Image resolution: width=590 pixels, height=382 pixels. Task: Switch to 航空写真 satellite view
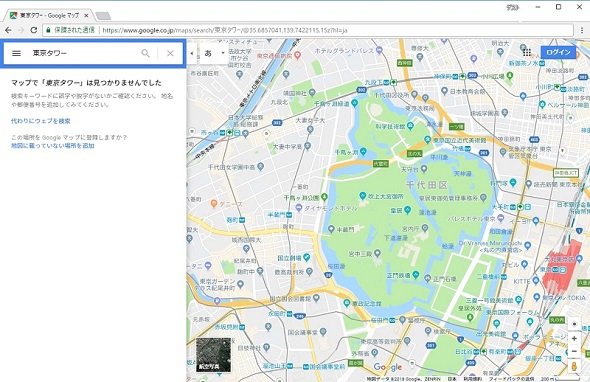(213, 355)
